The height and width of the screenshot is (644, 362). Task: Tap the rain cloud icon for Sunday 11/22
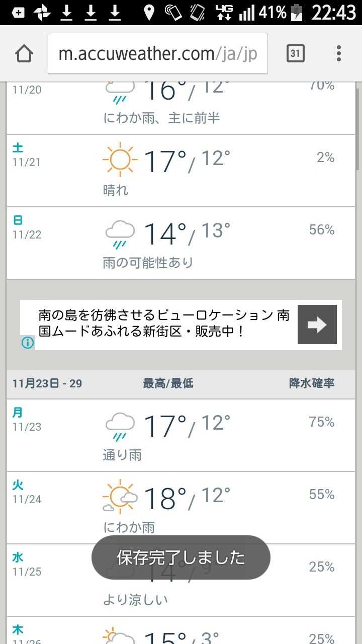pos(120,233)
